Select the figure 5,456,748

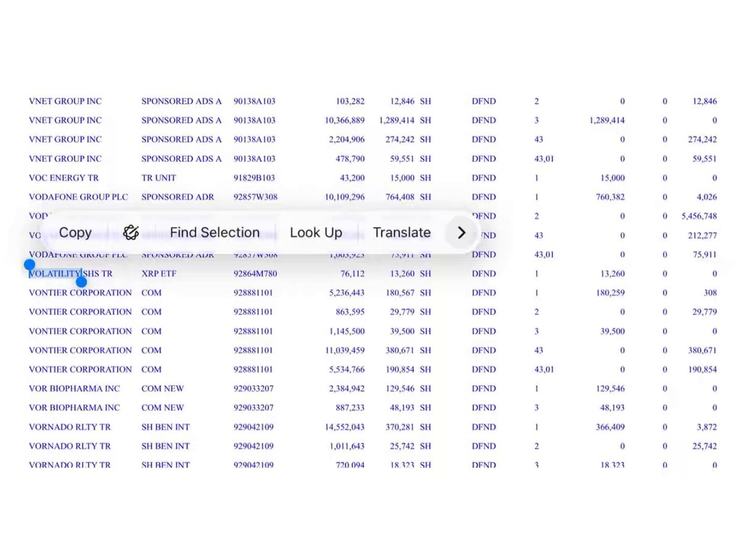coord(699,216)
